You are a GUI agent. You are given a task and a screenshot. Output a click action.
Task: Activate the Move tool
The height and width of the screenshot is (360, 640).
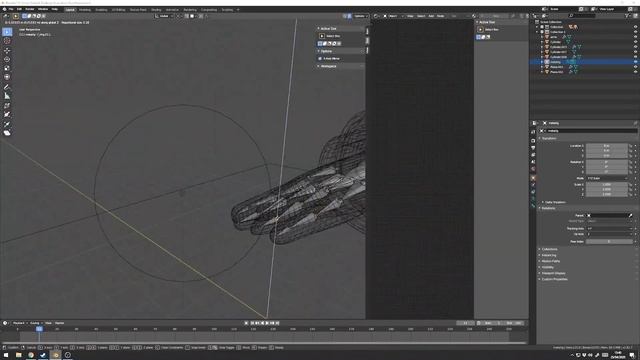pyautogui.click(x=7, y=51)
